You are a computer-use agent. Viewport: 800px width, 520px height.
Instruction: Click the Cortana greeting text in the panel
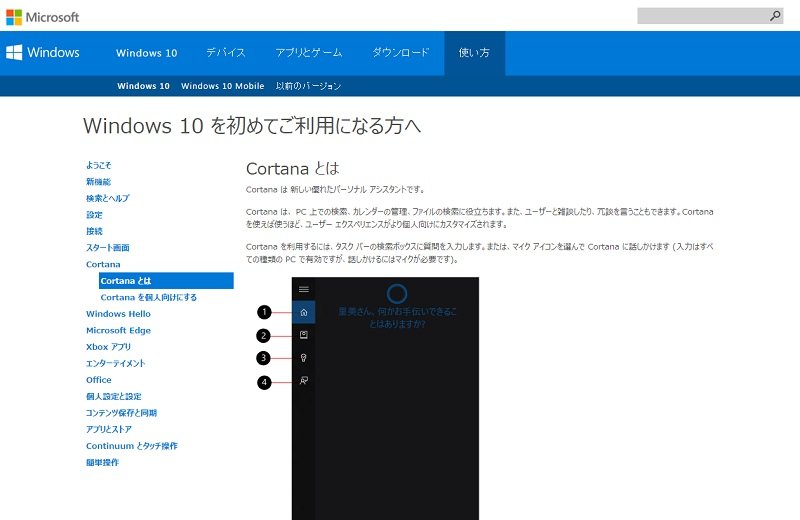397,317
